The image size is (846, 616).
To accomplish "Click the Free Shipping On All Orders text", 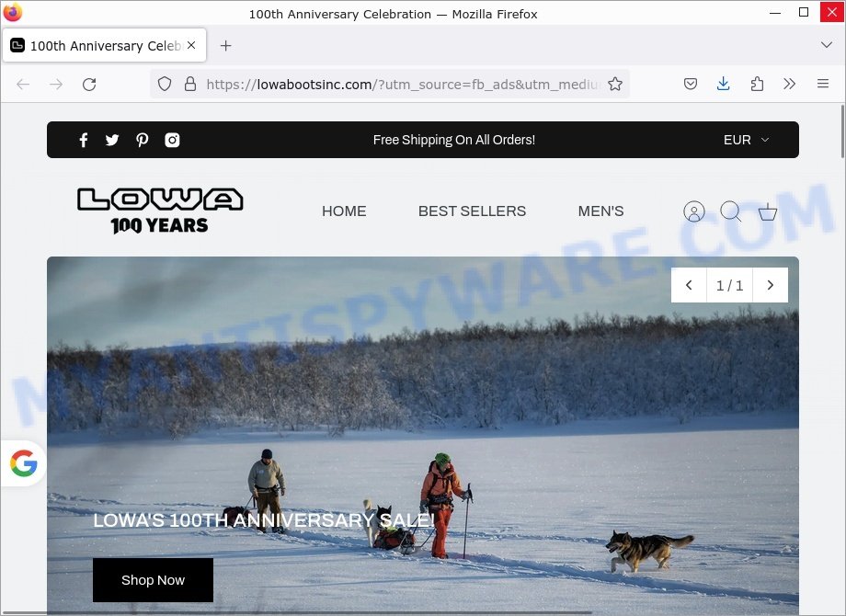I will (x=453, y=141).
